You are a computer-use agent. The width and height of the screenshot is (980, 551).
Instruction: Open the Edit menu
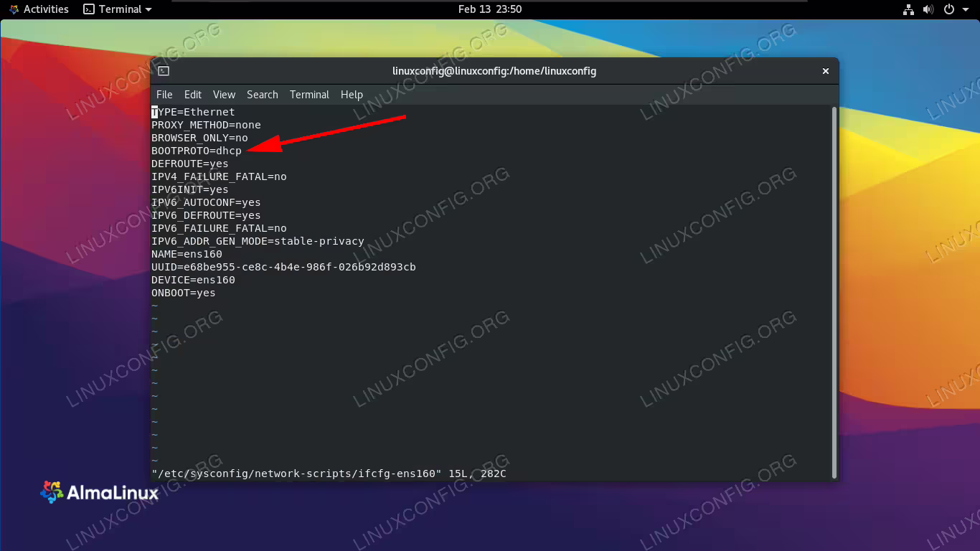pos(193,95)
